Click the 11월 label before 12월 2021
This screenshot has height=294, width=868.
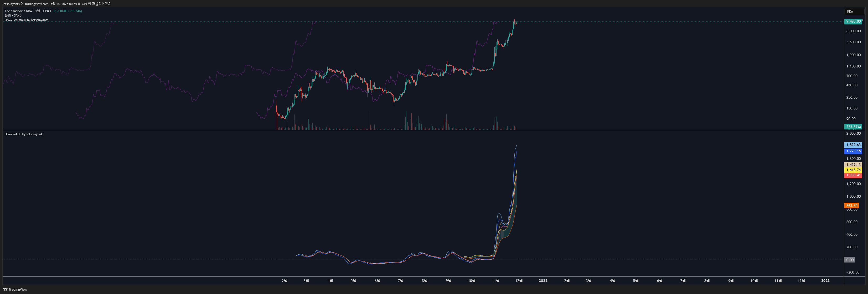(x=496, y=281)
